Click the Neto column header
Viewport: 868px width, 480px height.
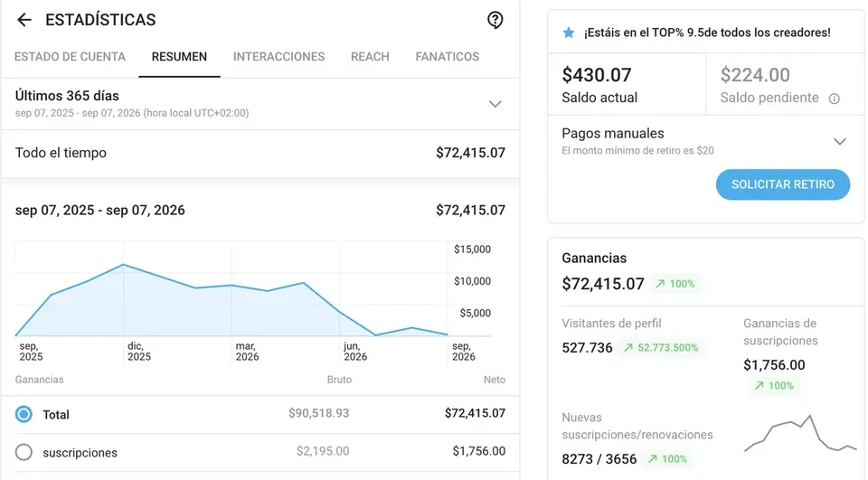[495, 380]
